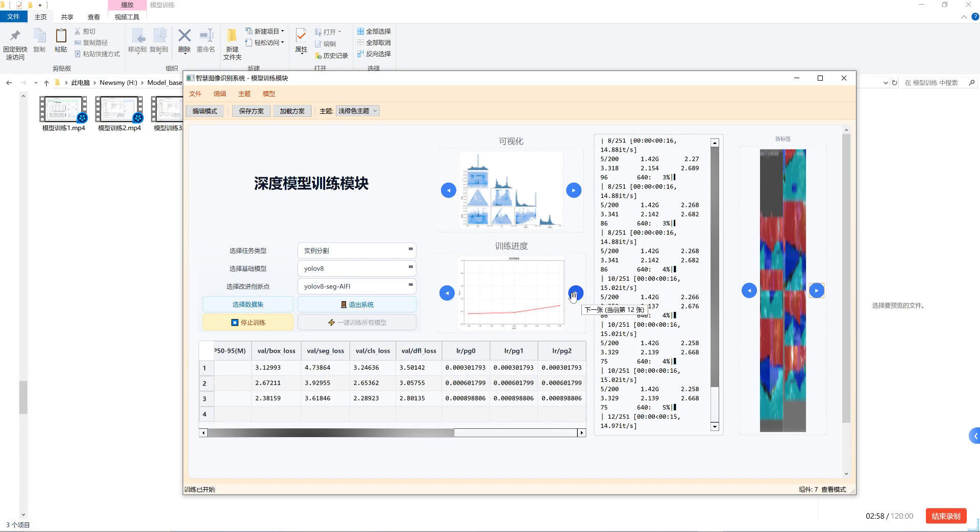Screen dimensions: 980x532
Task: Open Explorer help question mark icon
Action: tap(974, 17)
